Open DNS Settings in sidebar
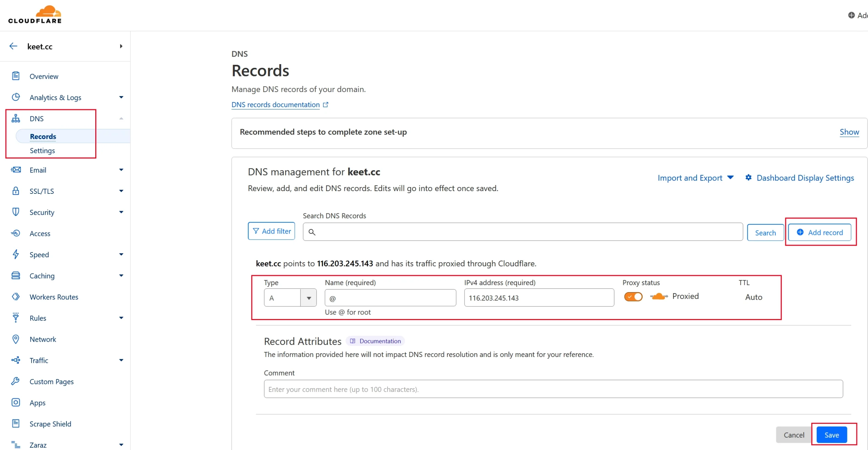The width and height of the screenshot is (868, 450). pyautogui.click(x=42, y=150)
